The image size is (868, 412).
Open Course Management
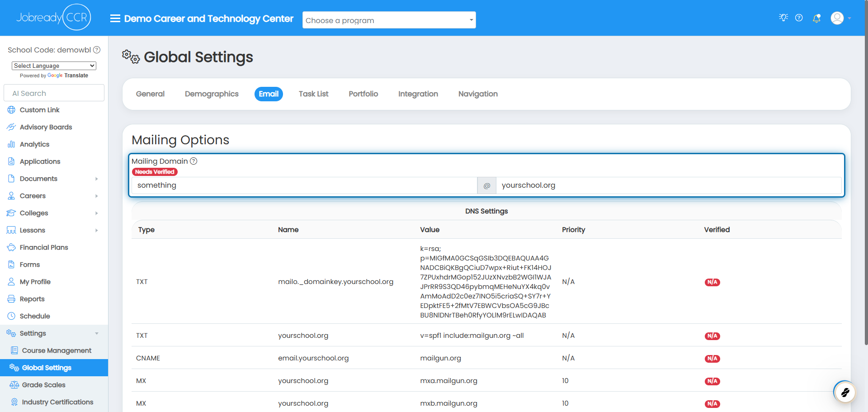pyautogui.click(x=57, y=350)
